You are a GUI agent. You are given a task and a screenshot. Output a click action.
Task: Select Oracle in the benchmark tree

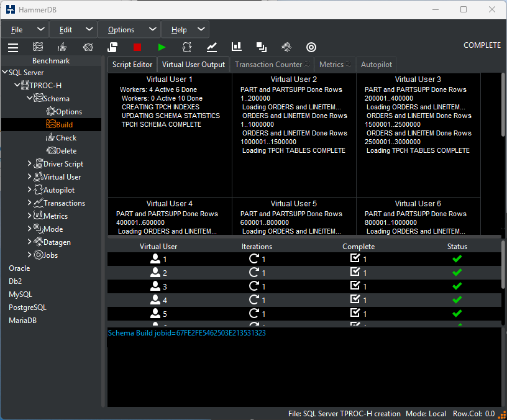click(x=19, y=268)
